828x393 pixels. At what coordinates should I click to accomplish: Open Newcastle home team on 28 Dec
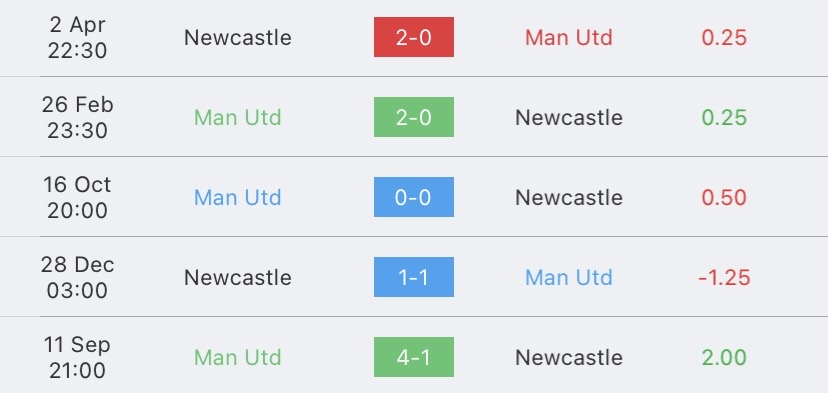coord(238,277)
